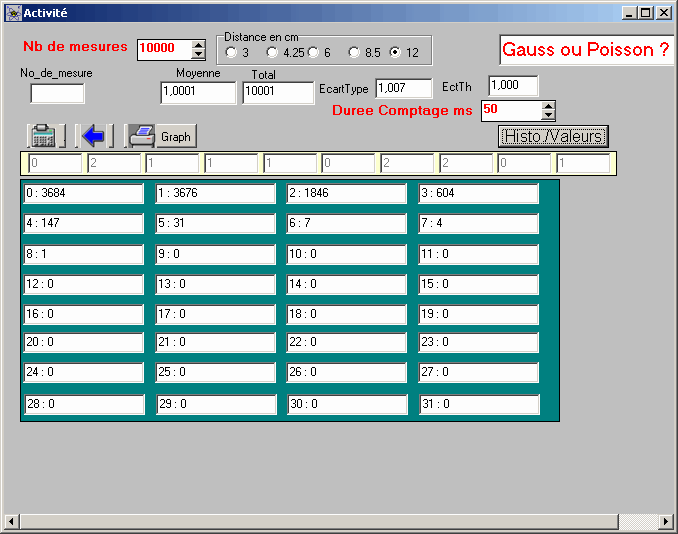Select the 6 cm distance radio button
678x534 pixels.
314,52
